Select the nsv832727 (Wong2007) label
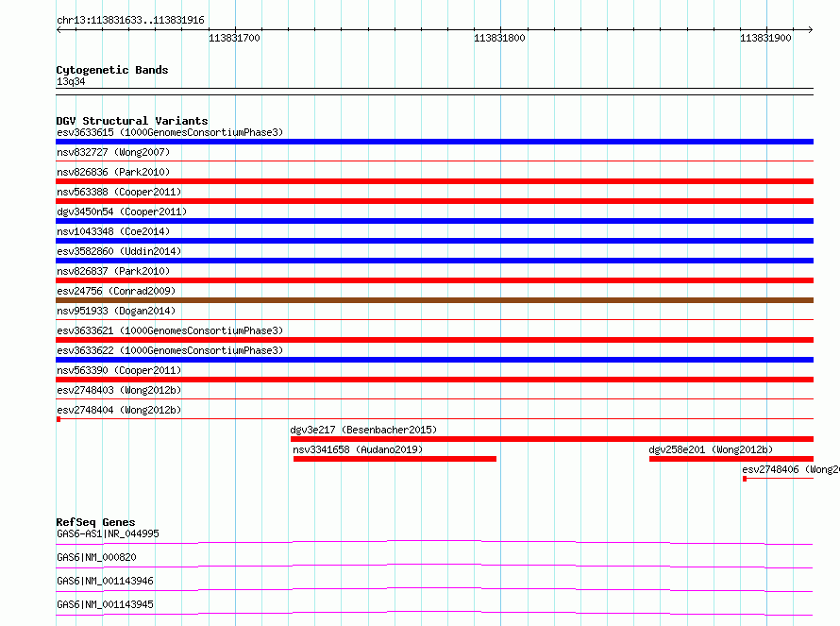 113,152
